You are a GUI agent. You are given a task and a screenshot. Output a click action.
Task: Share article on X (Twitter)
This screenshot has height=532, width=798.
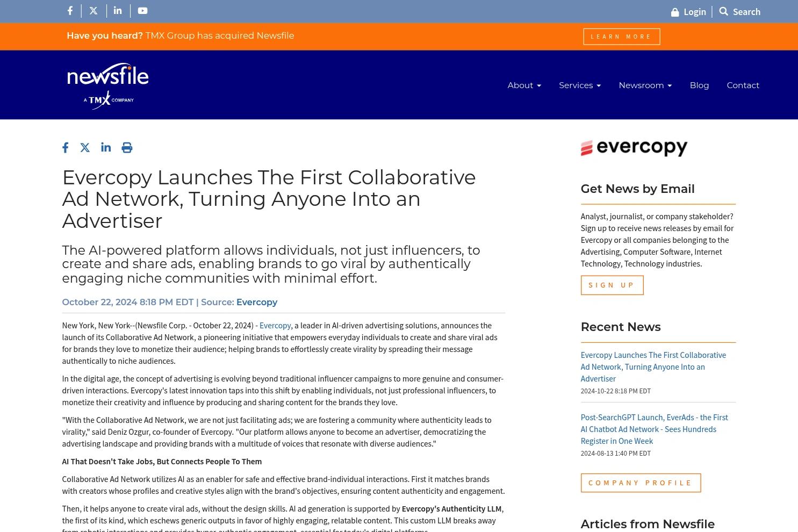click(85, 148)
